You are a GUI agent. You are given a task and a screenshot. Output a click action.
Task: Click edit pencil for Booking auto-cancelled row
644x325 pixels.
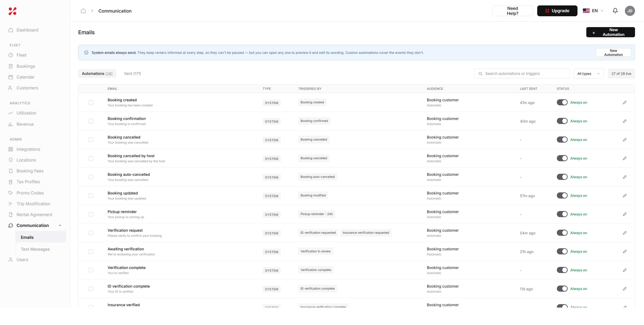[x=625, y=177]
